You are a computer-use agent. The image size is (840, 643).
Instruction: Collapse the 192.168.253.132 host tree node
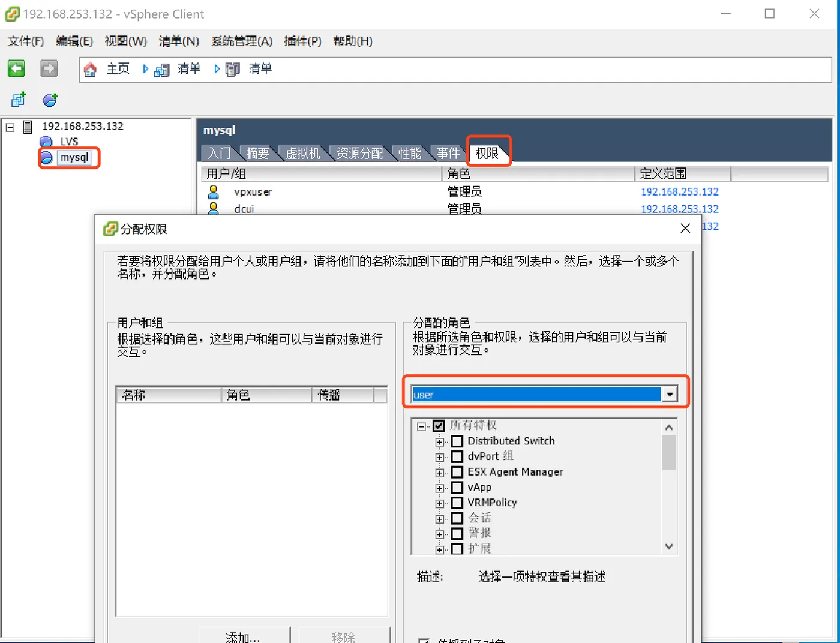tap(10, 127)
